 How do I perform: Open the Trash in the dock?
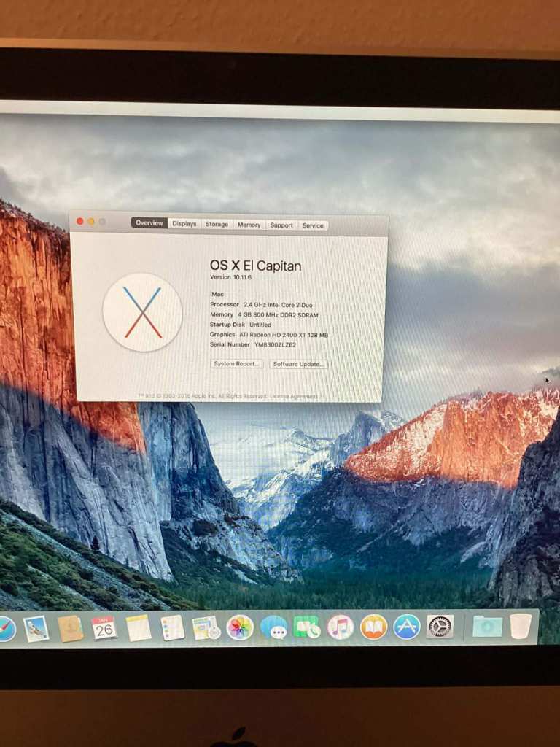coord(521,625)
